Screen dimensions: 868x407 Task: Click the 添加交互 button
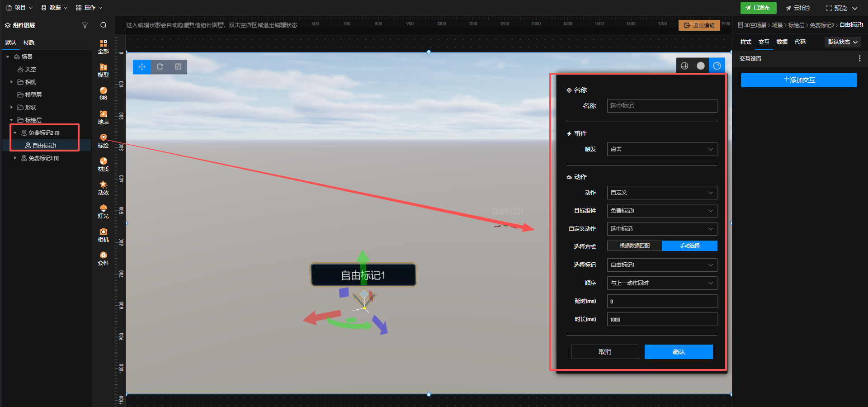799,80
